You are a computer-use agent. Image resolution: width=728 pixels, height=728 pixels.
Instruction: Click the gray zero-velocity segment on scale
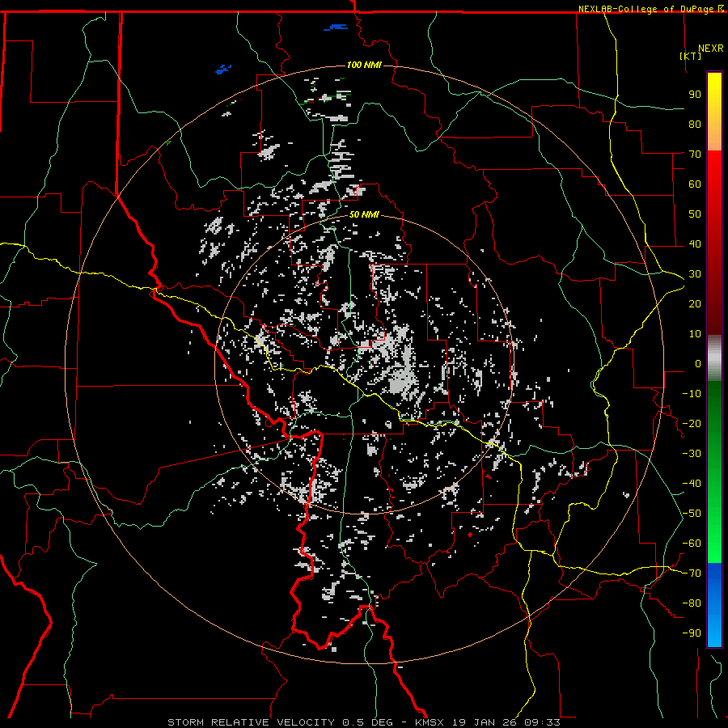(x=714, y=358)
